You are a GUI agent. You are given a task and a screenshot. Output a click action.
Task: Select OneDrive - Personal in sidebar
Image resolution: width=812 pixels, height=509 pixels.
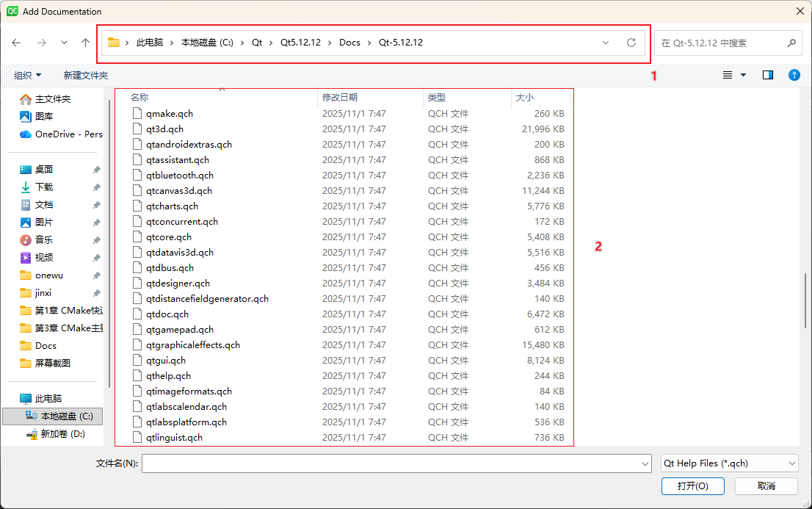61,134
